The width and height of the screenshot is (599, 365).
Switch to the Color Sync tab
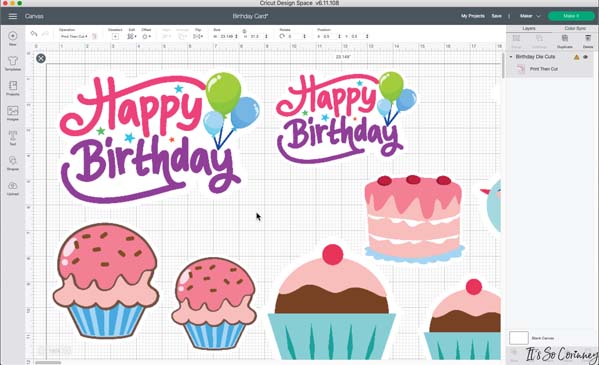pos(575,28)
